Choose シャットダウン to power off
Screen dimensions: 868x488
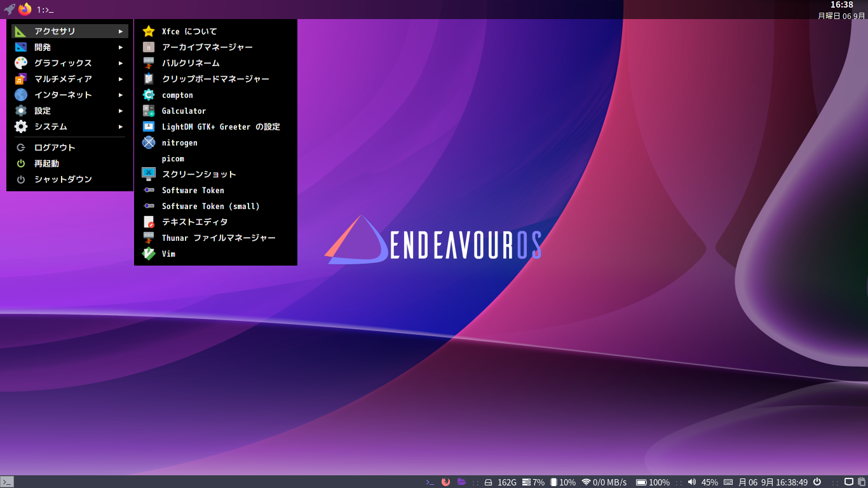click(x=70, y=179)
